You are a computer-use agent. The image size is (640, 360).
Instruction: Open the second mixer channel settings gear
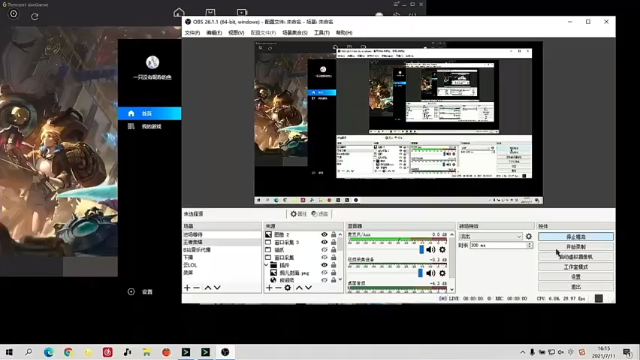coord(442,273)
